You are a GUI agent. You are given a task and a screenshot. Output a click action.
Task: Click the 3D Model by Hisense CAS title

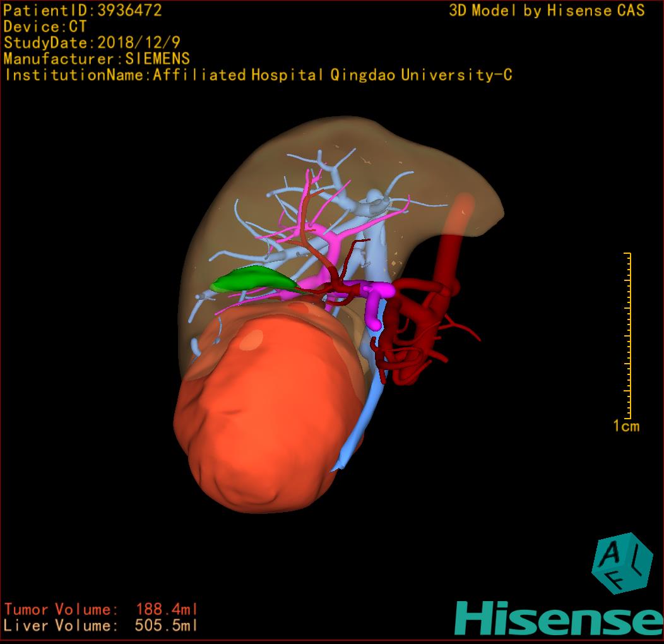(547, 11)
